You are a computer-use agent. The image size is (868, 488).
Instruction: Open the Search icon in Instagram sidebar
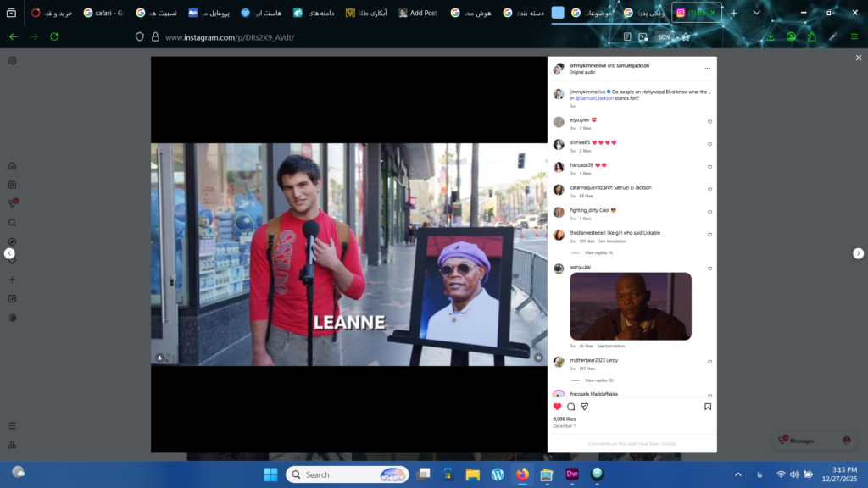click(12, 223)
